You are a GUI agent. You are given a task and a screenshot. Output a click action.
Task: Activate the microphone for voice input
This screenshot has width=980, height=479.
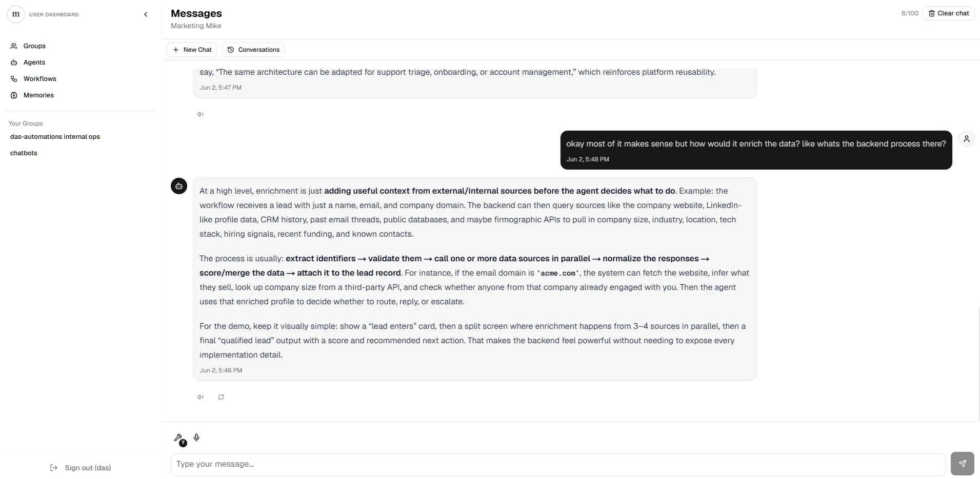click(x=196, y=438)
